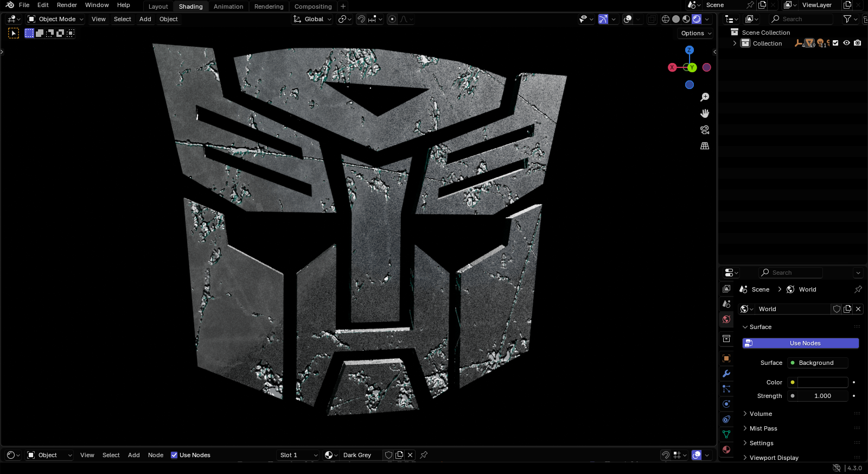Open the Output/Scene tool properties tab icon

pyautogui.click(x=726, y=304)
